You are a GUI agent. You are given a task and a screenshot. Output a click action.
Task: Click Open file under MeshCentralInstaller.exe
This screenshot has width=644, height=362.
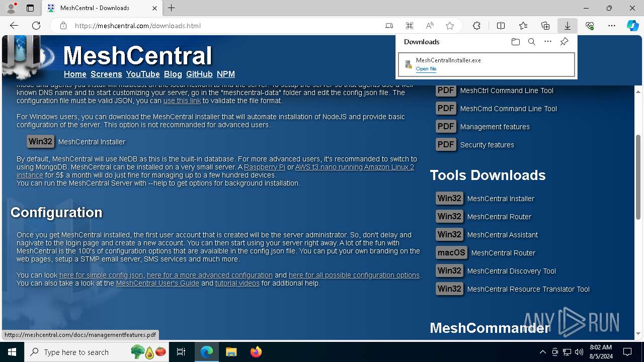click(426, 69)
